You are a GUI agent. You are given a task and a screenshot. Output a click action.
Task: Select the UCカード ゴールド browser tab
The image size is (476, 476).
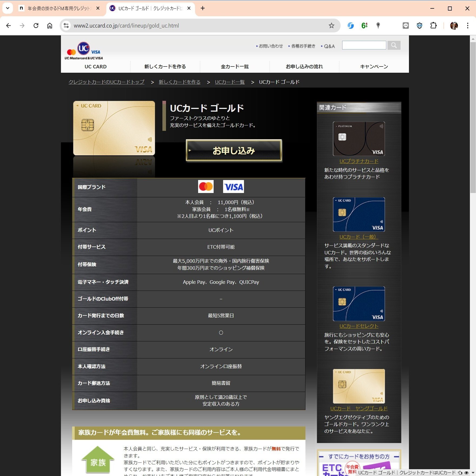tap(150, 8)
